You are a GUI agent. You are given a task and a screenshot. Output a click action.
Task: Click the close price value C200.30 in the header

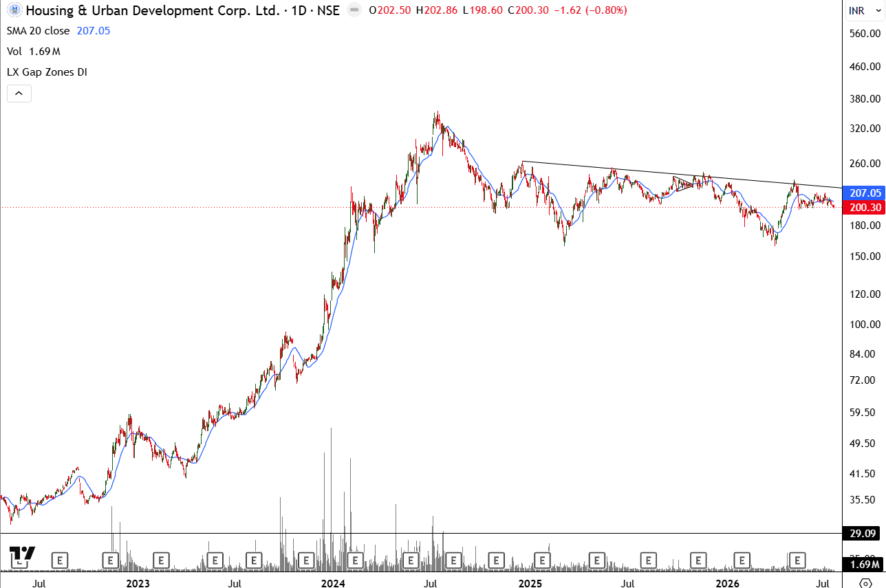tap(527, 11)
